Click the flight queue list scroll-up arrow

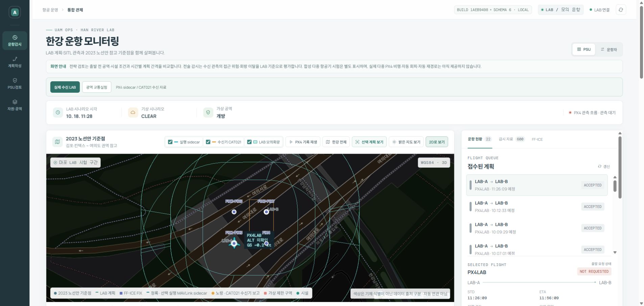[615, 177]
